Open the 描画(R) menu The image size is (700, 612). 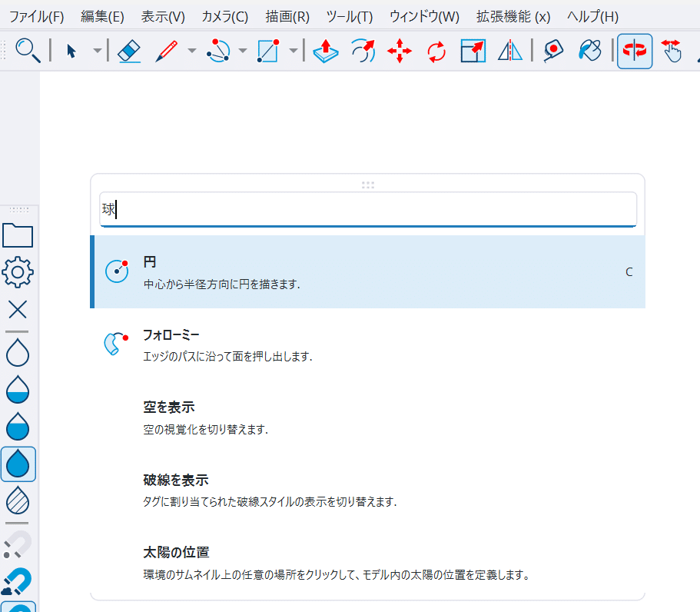pos(287,17)
